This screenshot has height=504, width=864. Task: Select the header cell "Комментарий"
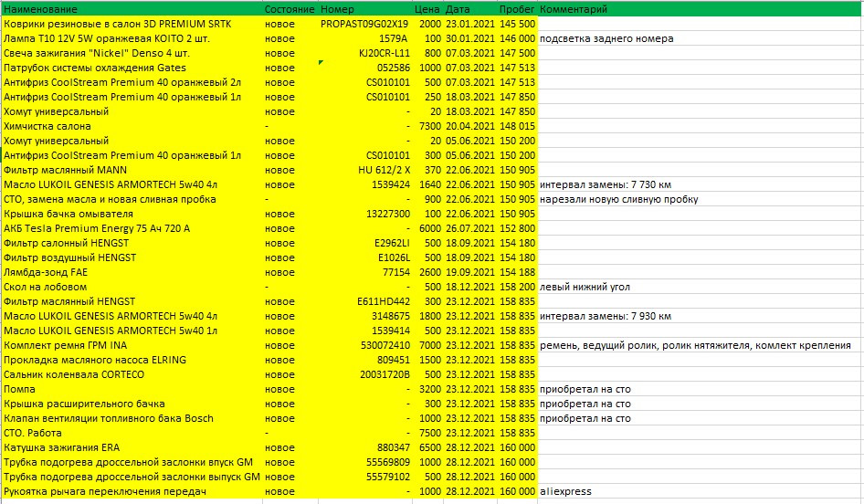click(700, 9)
